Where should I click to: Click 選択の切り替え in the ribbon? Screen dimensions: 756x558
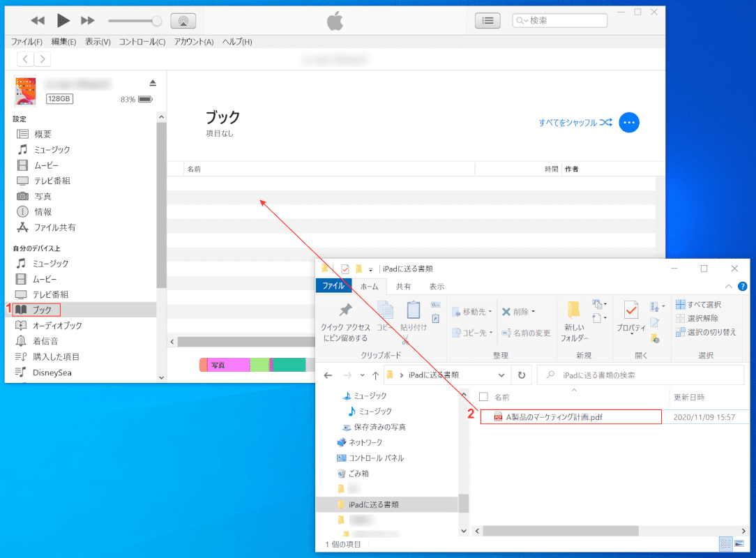coord(706,332)
